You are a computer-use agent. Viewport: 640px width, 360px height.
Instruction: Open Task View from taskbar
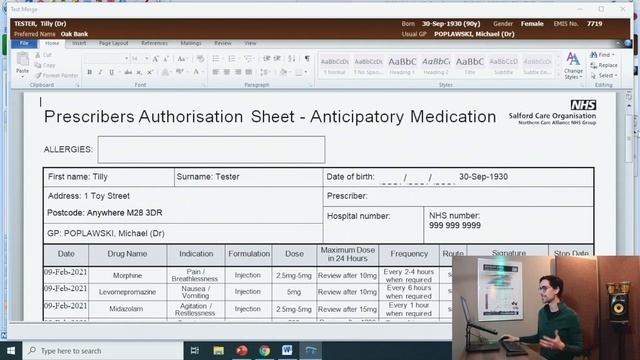195,351
